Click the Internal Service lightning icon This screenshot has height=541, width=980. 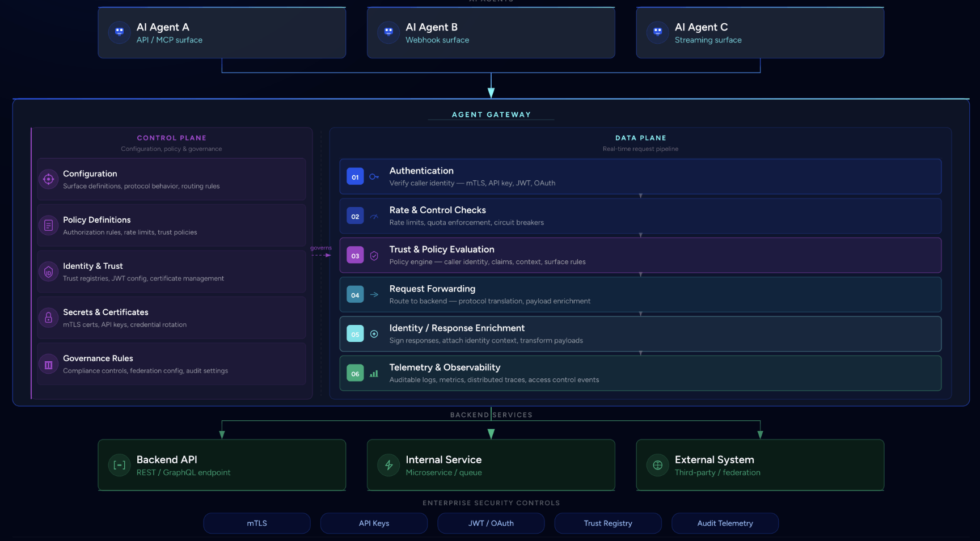[x=388, y=465]
